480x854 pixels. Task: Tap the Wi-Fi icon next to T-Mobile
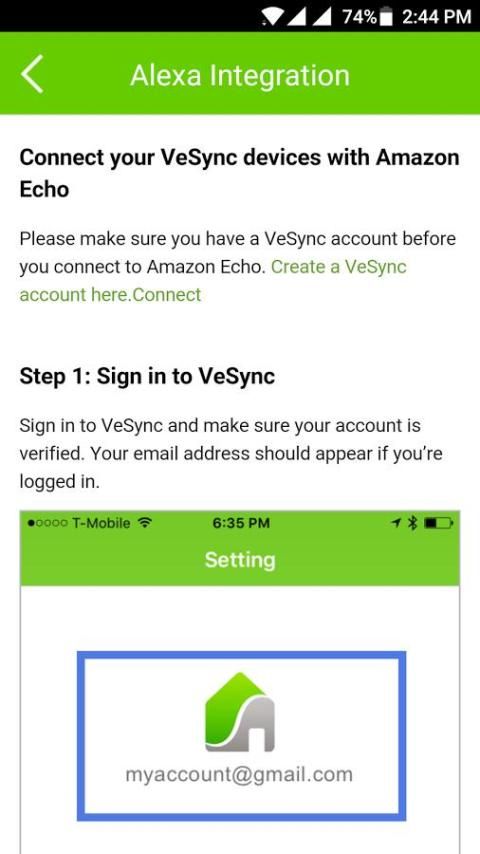(144, 523)
